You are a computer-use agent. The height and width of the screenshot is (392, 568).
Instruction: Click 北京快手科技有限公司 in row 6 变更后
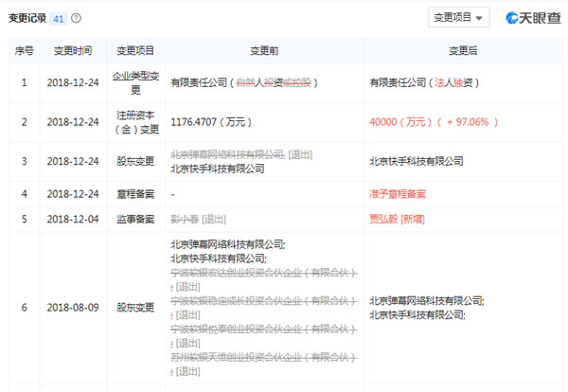(417, 315)
